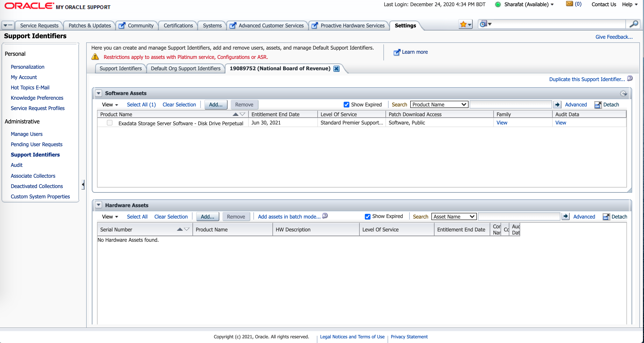The width and height of the screenshot is (644, 343).
Task: Collapse the Hardware Assets section
Action: pos(99,205)
